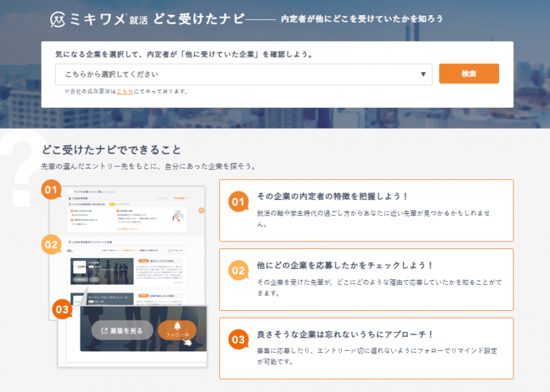Click the orange 検索 button
The height and width of the screenshot is (392, 550).
coord(469,74)
